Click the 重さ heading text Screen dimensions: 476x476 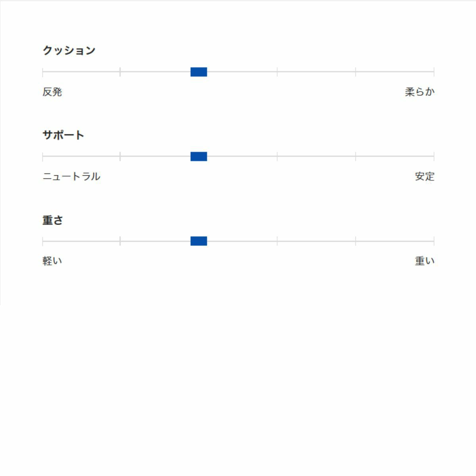53,220
